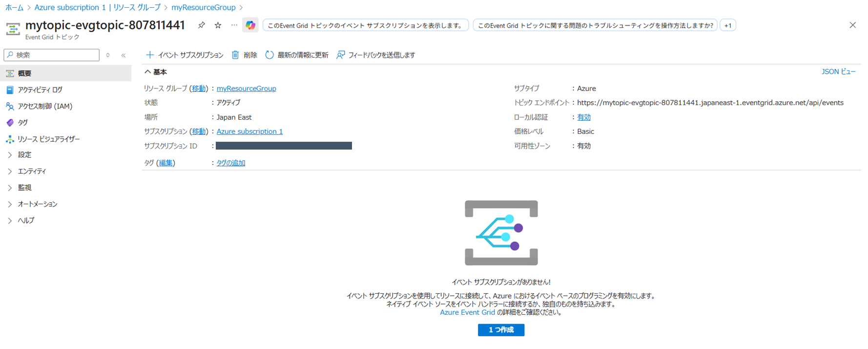Click the mytopic-evgtopic-807811441 title
This screenshot has height=349, width=868.
pos(105,25)
